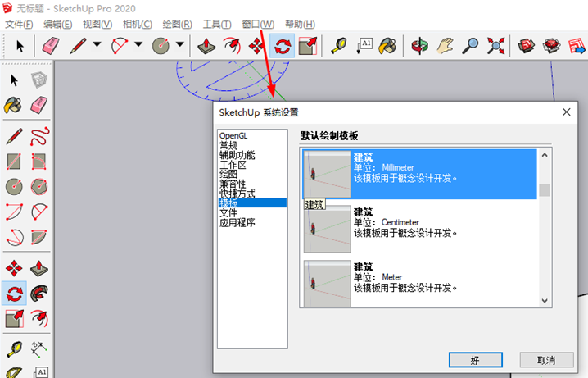Activate the Orbit camera tool

419,46
